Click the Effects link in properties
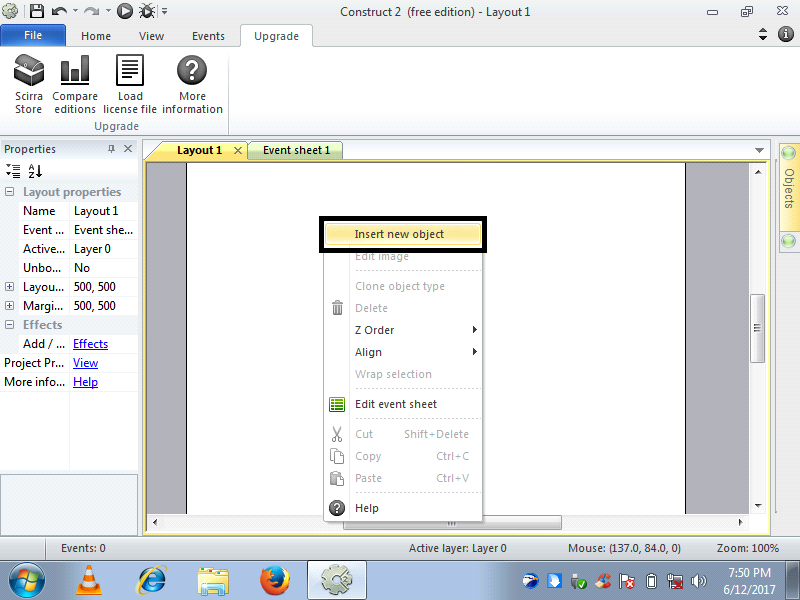800x600 pixels. pos(90,344)
